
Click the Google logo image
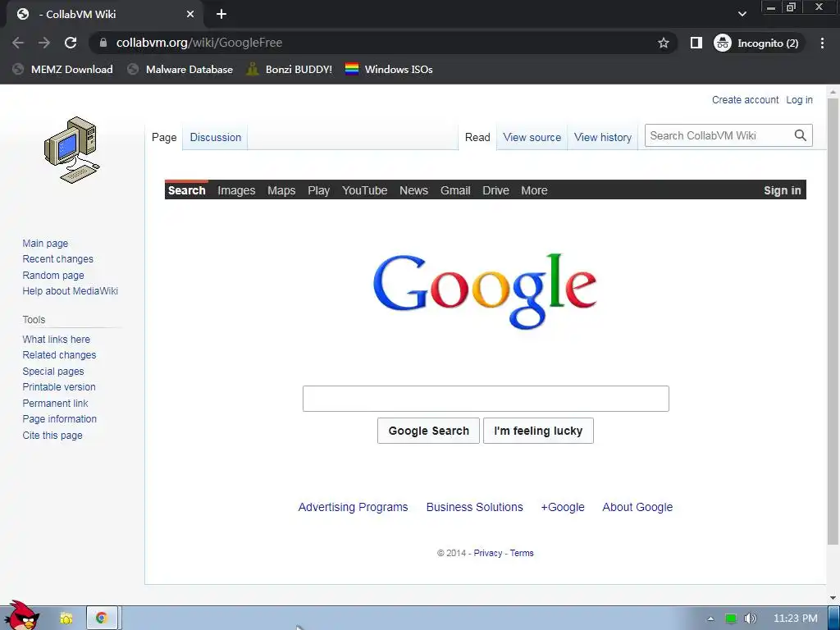coord(485,291)
